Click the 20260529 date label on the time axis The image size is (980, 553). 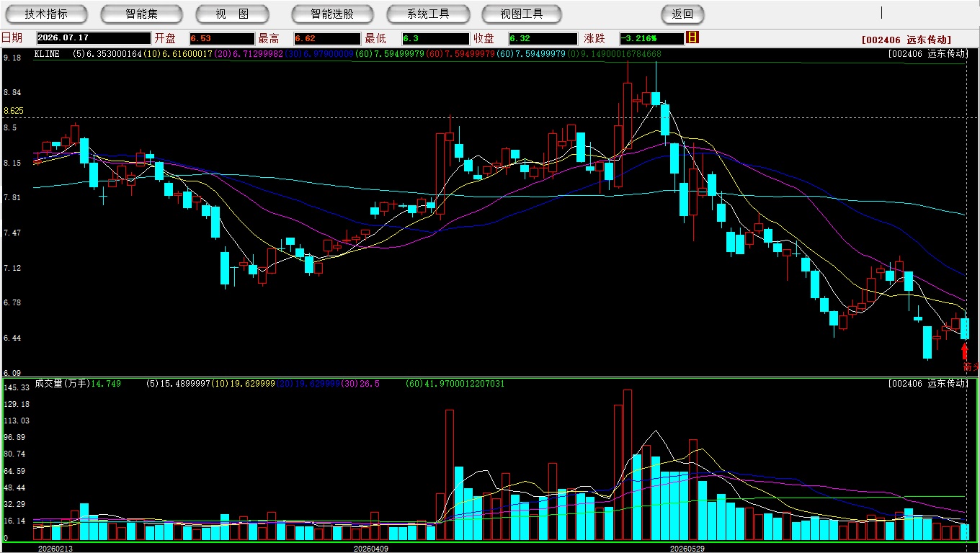click(x=687, y=549)
